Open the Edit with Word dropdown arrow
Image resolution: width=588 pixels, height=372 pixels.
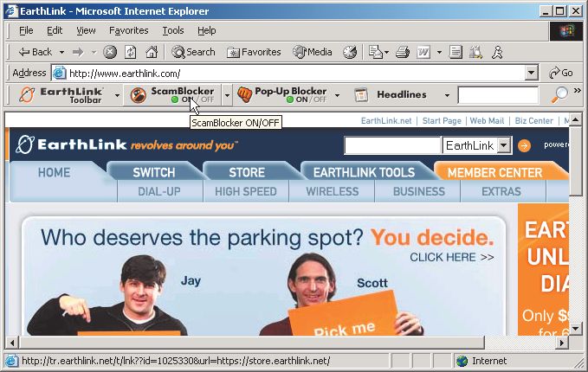click(x=439, y=52)
